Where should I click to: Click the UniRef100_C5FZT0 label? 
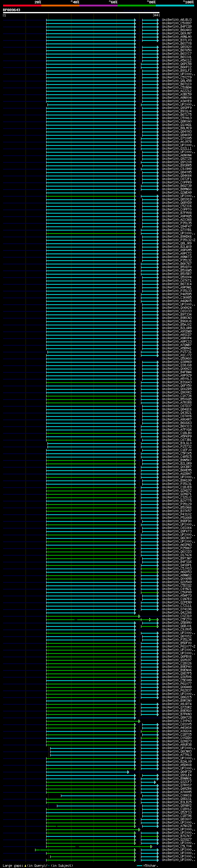pos(177,620)
